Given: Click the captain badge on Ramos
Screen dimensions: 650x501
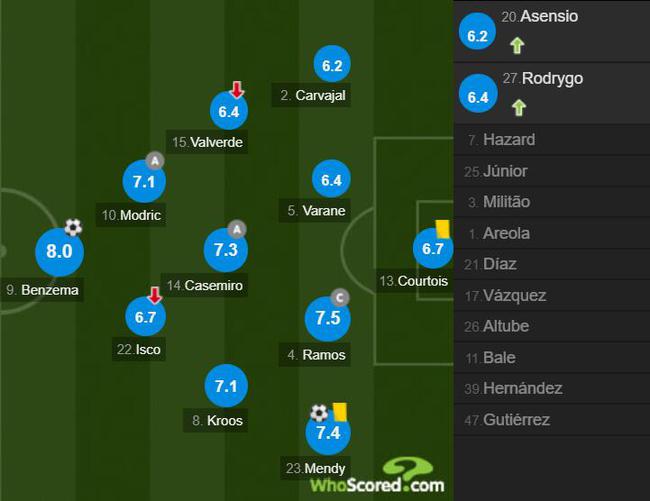Looking at the screenshot, I should [340, 298].
